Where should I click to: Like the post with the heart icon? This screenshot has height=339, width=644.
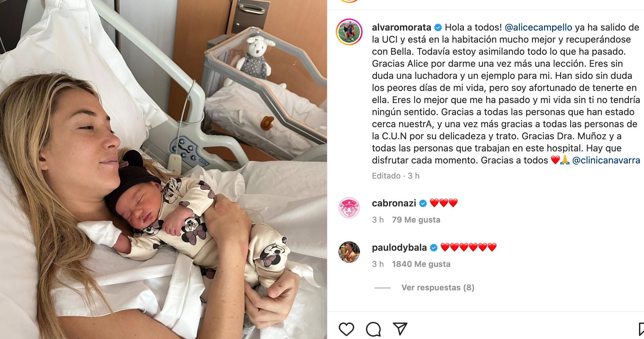coord(346,329)
